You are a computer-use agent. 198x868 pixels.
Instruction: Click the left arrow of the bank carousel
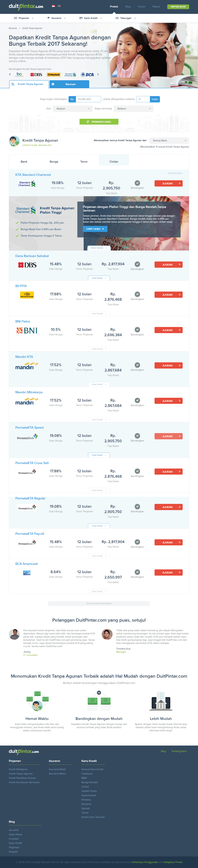pos(10,74)
